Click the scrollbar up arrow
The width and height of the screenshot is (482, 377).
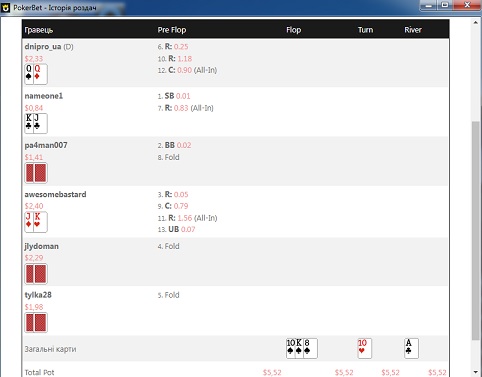coord(476,22)
